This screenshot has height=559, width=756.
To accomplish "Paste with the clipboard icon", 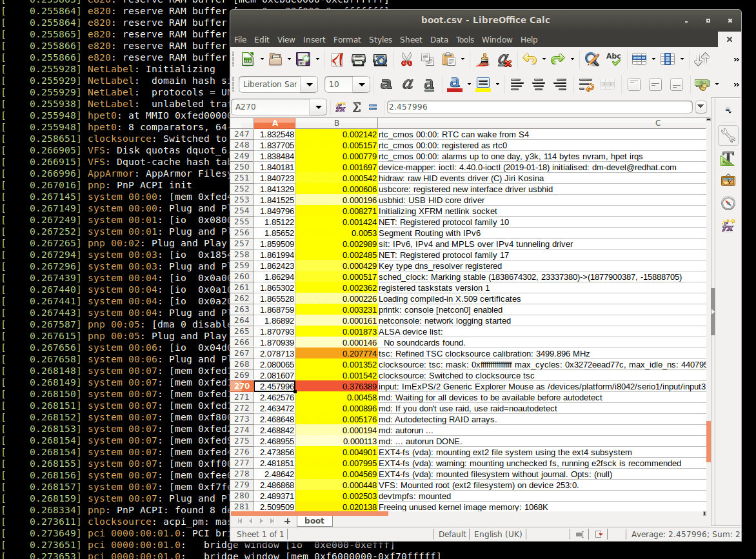I will coord(449,59).
